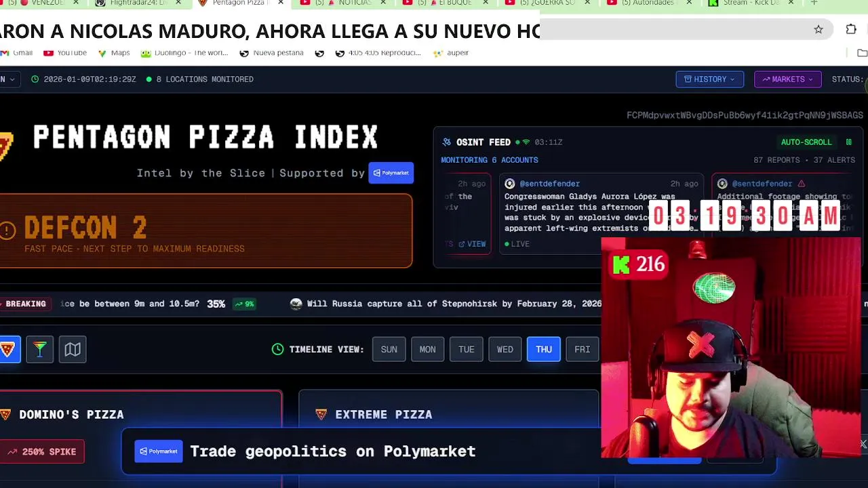Click the TIMELINE VIEW clock icon
This screenshot has height=488, width=868.
[277, 349]
